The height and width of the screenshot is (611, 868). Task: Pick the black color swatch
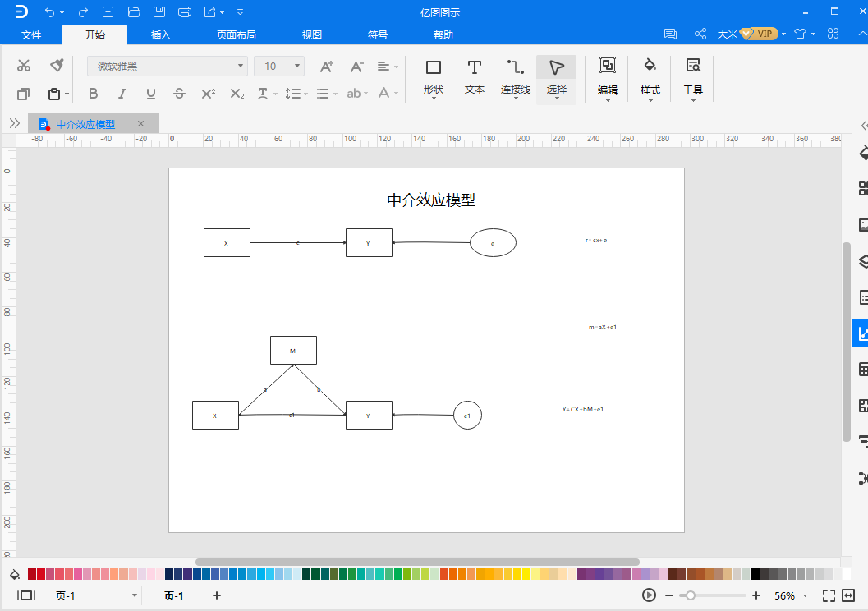tap(755, 574)
